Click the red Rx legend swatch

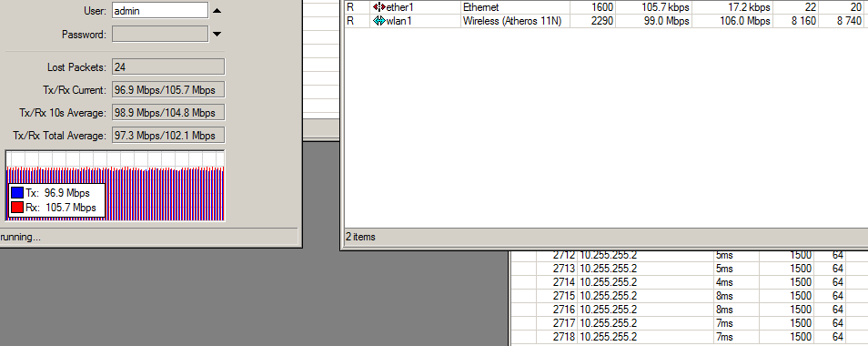pyautogui.click(x=17, y=208)
